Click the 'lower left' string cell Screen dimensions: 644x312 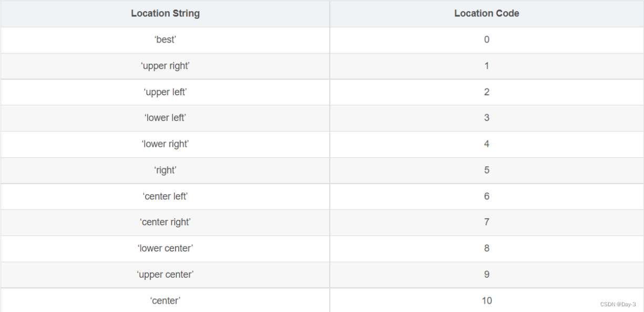tap(165, 118)
